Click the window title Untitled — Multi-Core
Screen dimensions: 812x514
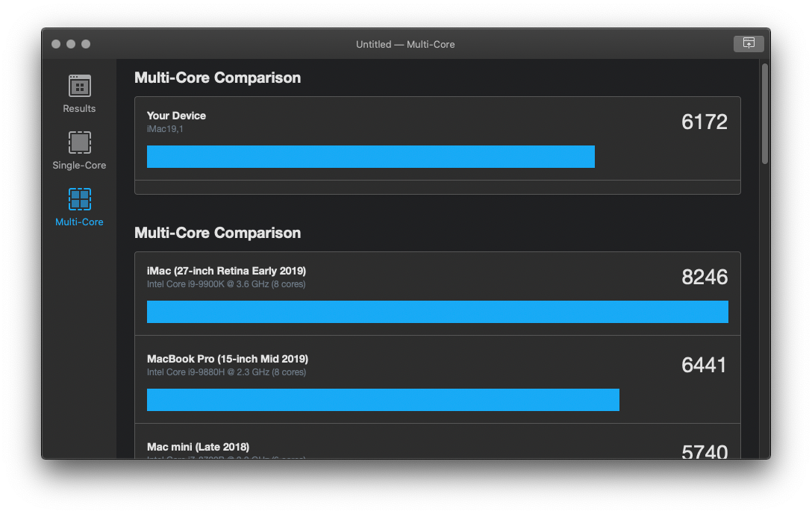tap(405, 44)
